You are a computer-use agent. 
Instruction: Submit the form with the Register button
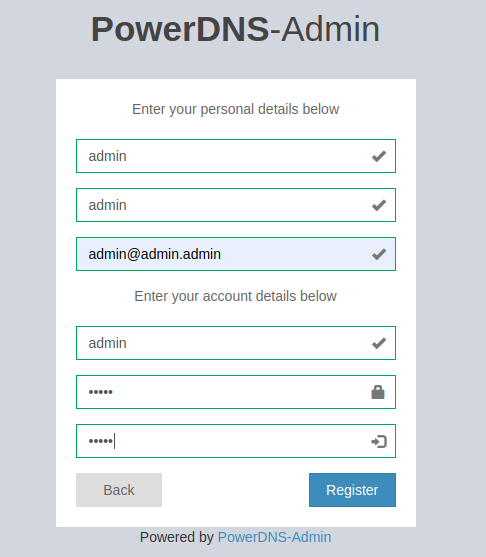pyautogui.click(x=352, y=490)
